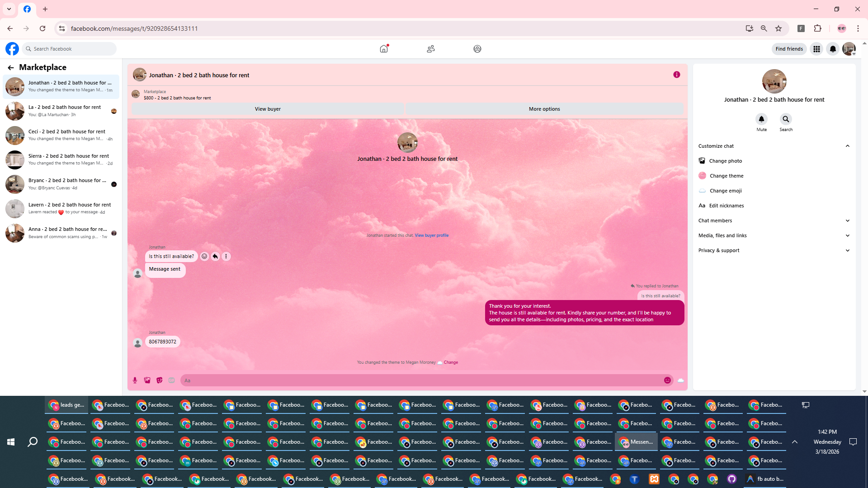
Task: Mute the conversation with the bell icon
Action: [761, 119]
